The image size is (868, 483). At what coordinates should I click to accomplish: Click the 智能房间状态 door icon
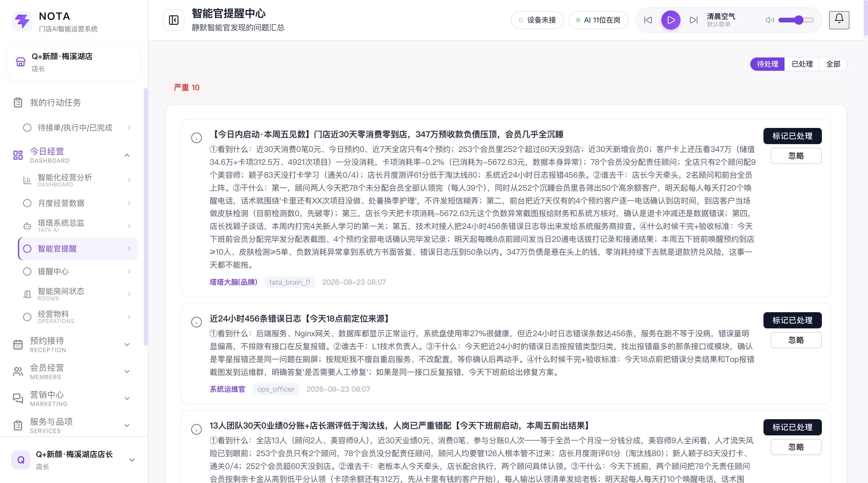tap(27, 294)
